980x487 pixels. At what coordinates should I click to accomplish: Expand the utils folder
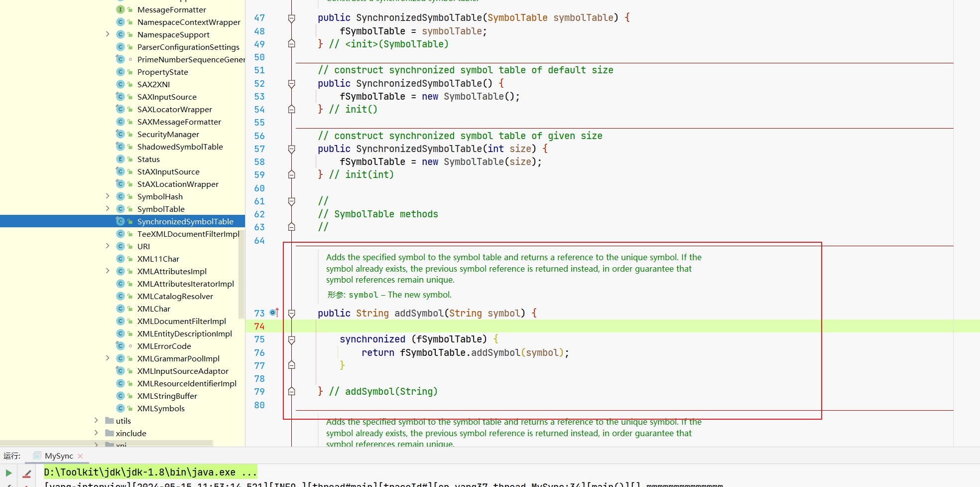(x=96, y=421)
